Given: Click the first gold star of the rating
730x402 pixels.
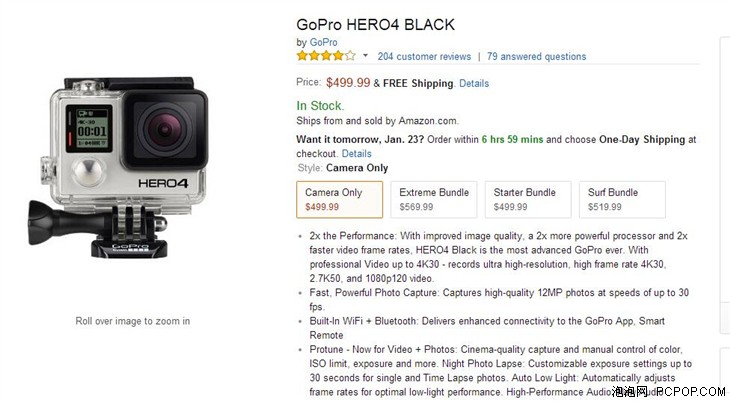Looking at the screenshot, I should [302, 56].
